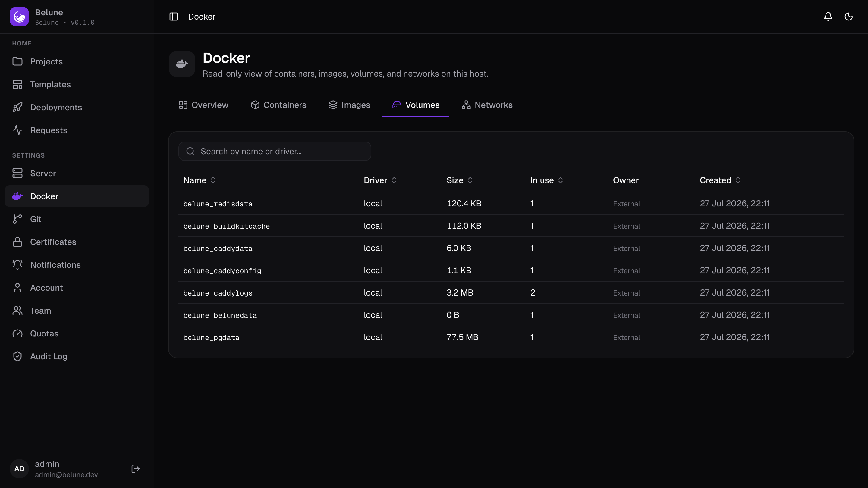Image resolution: width=868 pixels, height=488 pixels.
Task: Click the Templates layout icon
Action: 17,84
